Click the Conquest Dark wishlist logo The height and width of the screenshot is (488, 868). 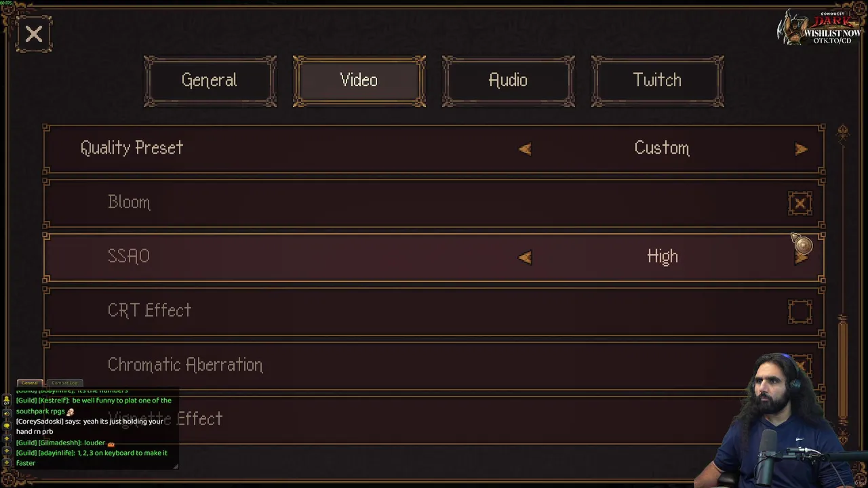(819, 28)
